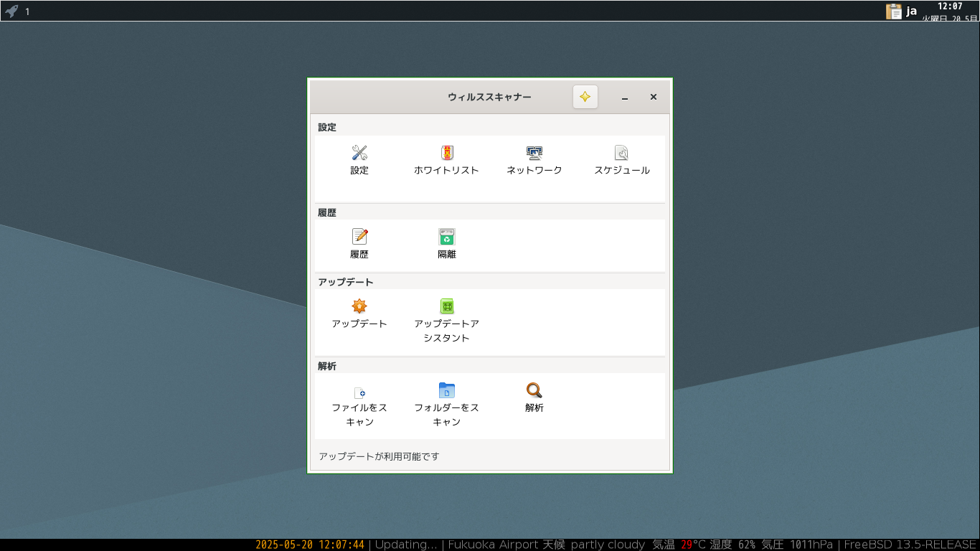The width and height of the screenshot is (980, 551).
Task: Open the 履歴 notepad icon
Action: click(359, 237)
